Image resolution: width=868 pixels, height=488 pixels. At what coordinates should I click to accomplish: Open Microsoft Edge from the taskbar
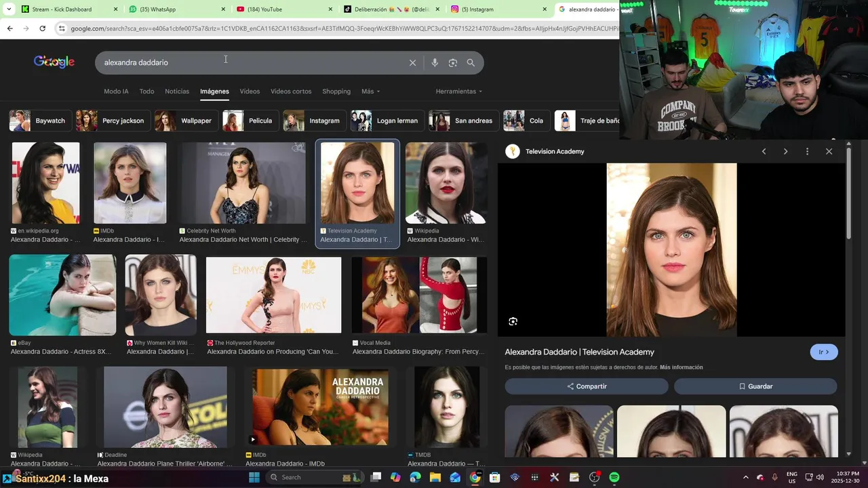pos(415,477)
